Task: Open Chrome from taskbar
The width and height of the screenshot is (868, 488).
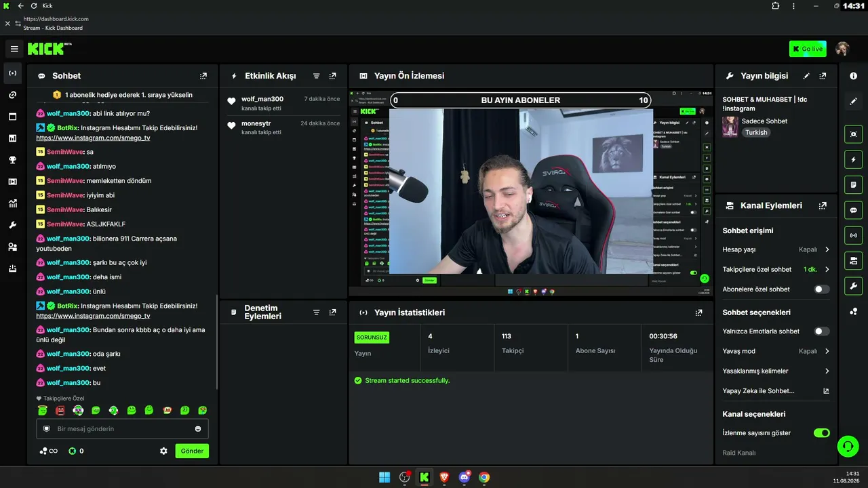Action: [x=484, y=477]
